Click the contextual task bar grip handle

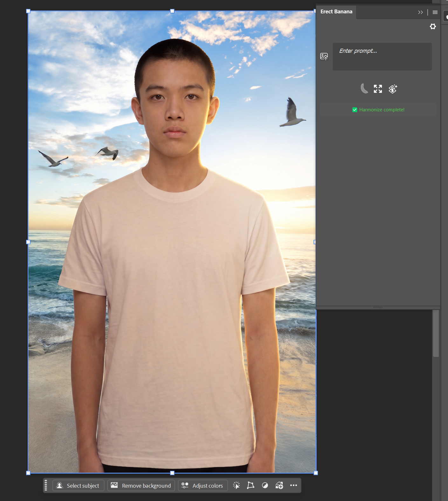tap(46, 485)
